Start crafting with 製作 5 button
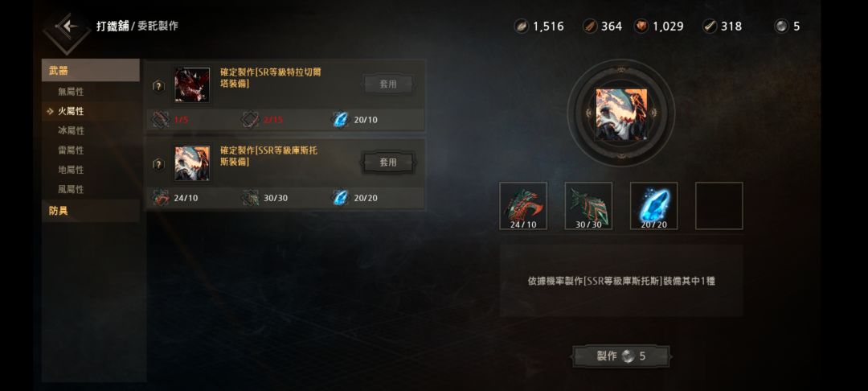This screenshot has height=391, width=868. pyautogui.click(x=621, y=356)
